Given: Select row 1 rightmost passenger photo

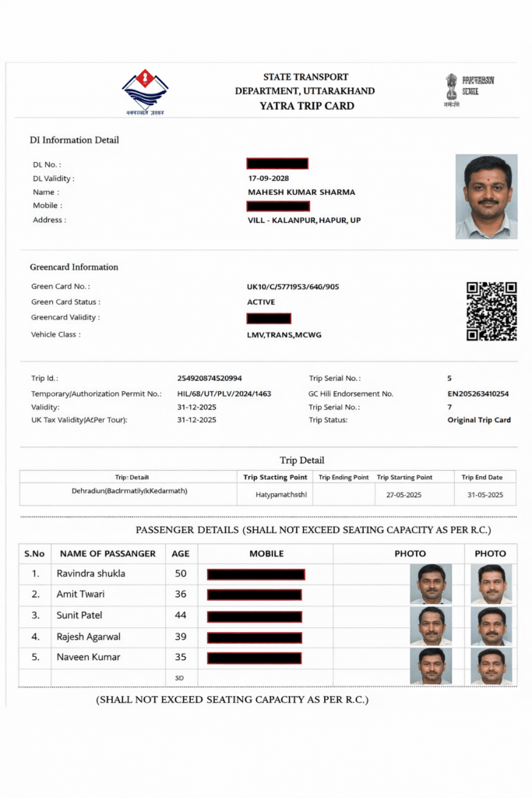Looking at the screenshot, I should click(491, 584).
